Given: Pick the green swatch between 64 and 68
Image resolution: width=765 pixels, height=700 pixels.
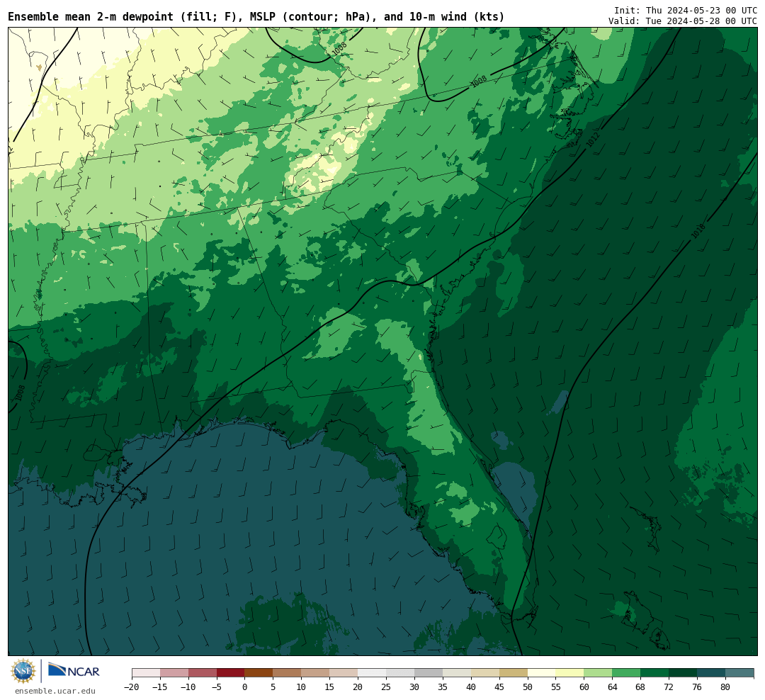Looking at the screenshot, I should coord(626,673).
